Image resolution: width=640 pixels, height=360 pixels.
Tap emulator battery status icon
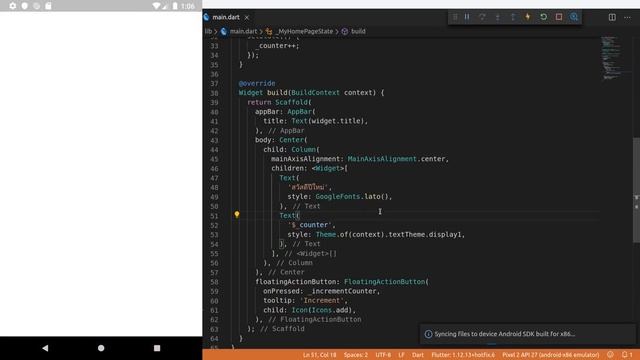tap(175, 6)
